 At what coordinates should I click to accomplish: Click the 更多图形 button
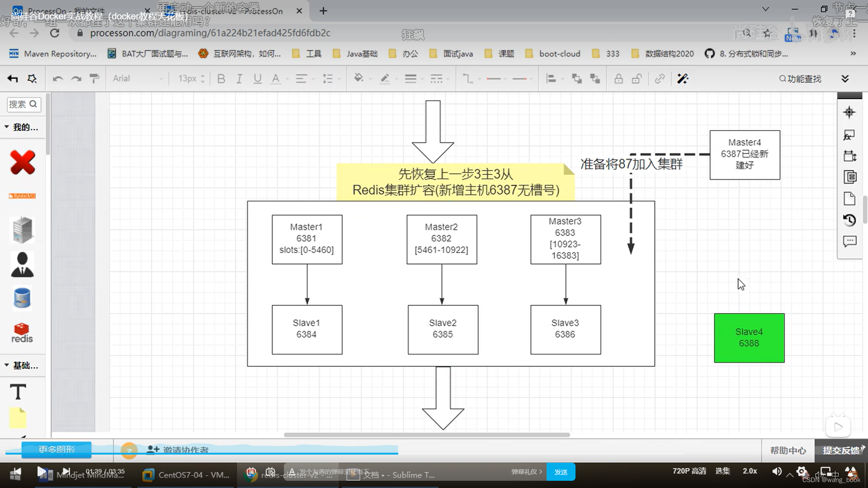pyautogui.click(x=57, y=449)
